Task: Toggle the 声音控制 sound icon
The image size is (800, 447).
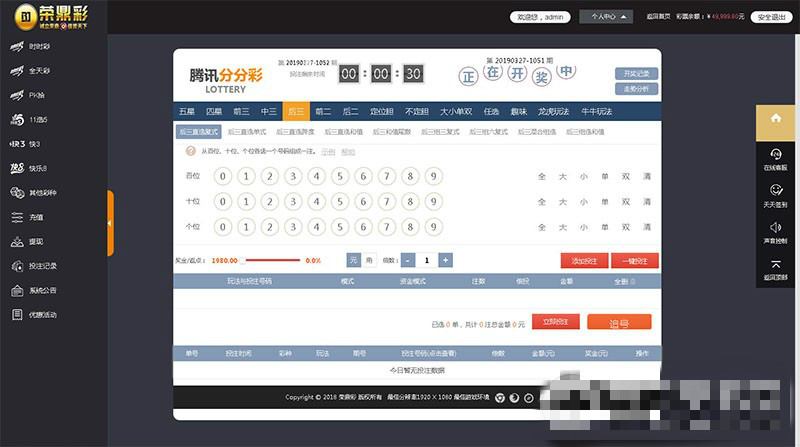Action: 776,227
